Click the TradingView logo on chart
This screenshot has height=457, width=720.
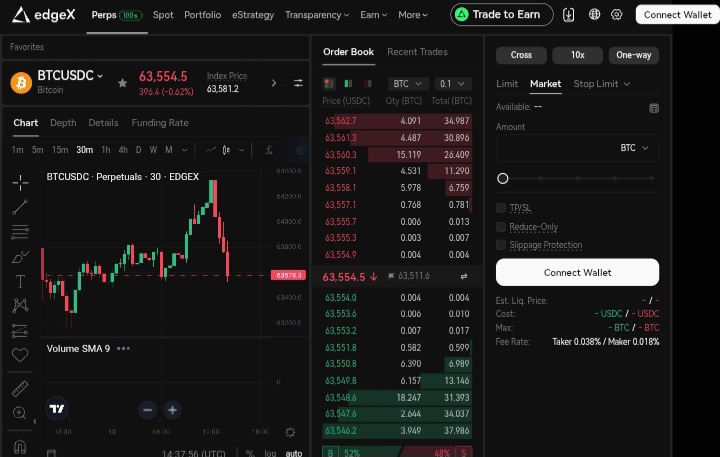point(57,409)
